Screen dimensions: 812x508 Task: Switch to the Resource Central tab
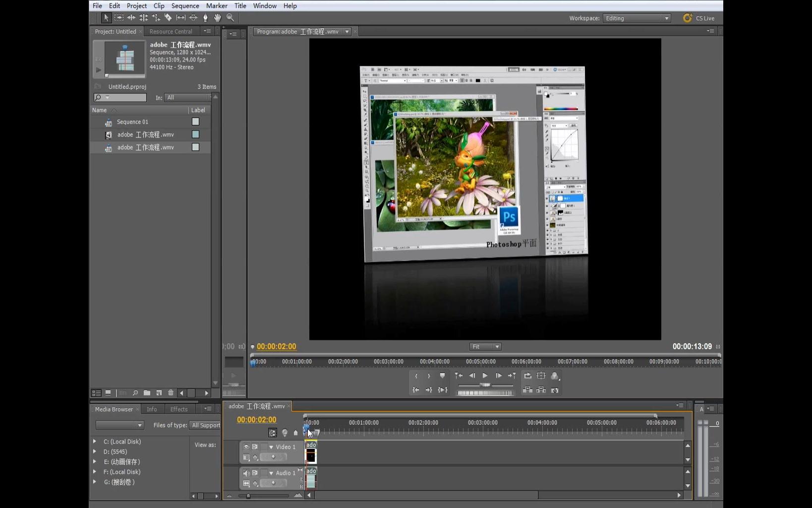(171, 32)
